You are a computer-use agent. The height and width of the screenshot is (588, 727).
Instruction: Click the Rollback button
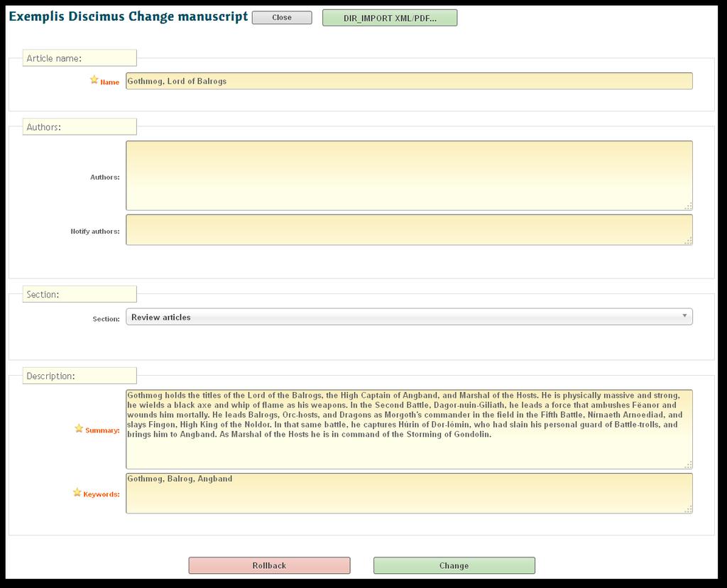pyautogui.click(x=269, y=565)
